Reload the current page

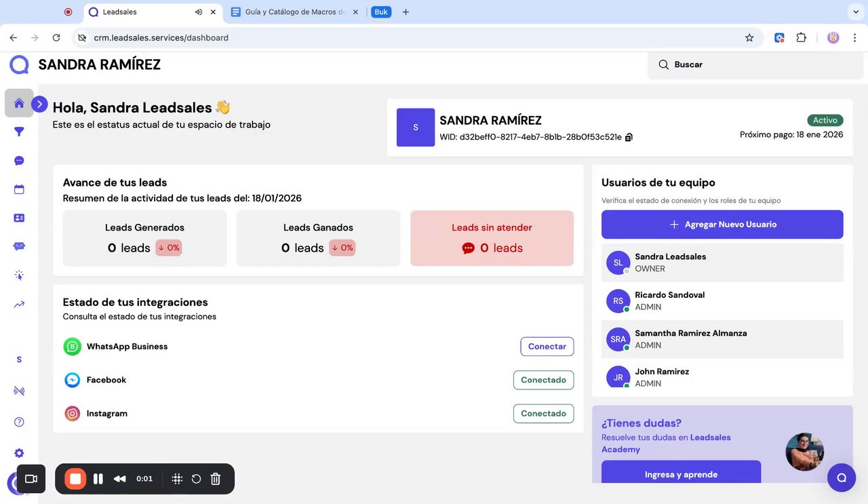coord(56,38)
